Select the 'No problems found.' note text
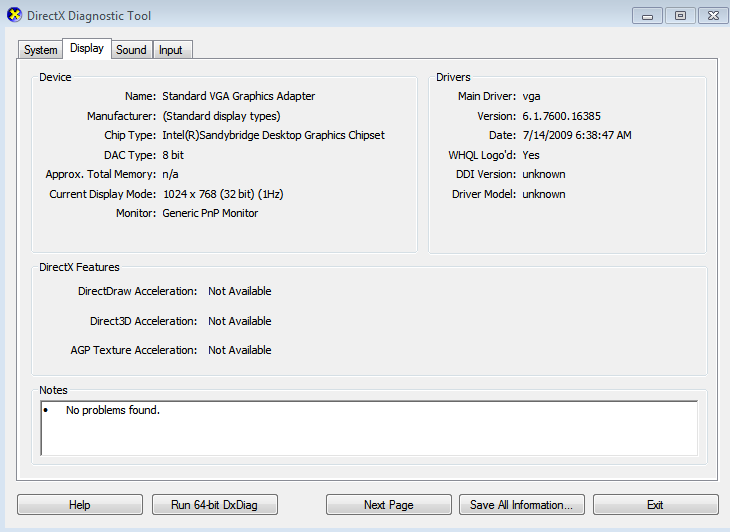This screenshot has height=532, width=730. 113,410
